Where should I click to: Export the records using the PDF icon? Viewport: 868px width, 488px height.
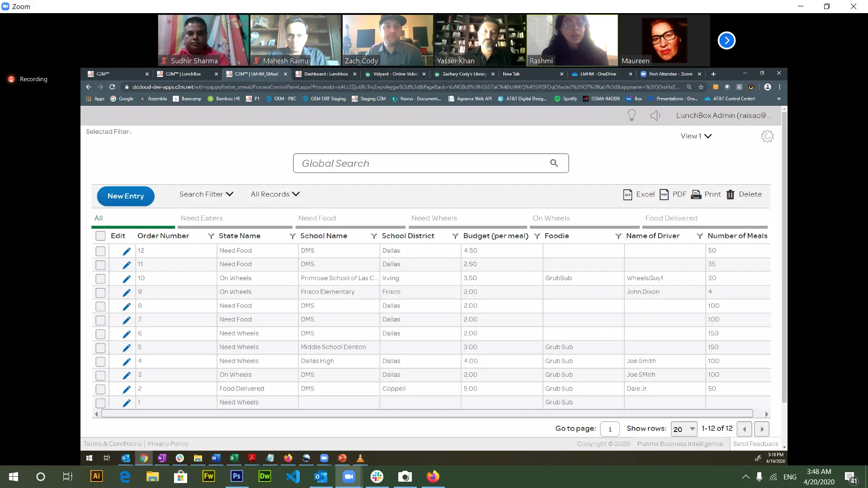point(664,195)
